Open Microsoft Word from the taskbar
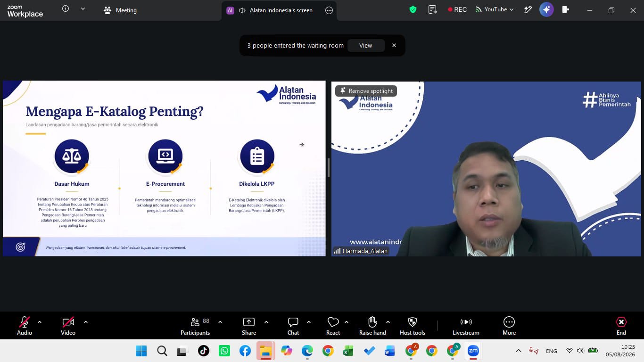 [390, 351]
